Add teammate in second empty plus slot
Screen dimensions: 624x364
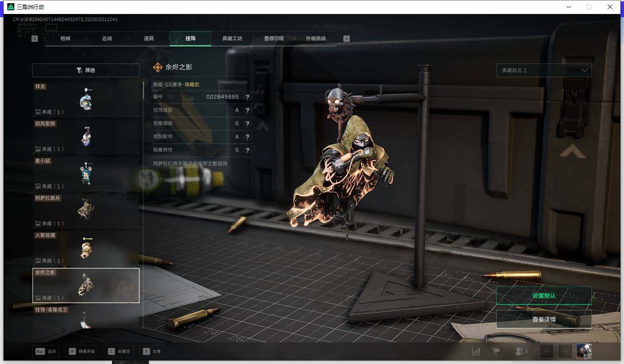pos(565,351)
